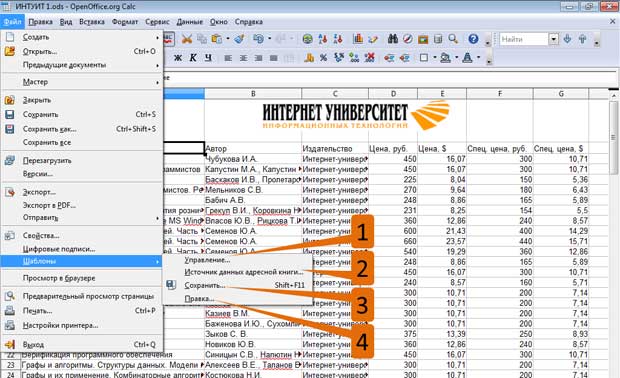This screenshot has height=378, width=620.
Task: Increase indent icon
Action: tap(404, 58)
